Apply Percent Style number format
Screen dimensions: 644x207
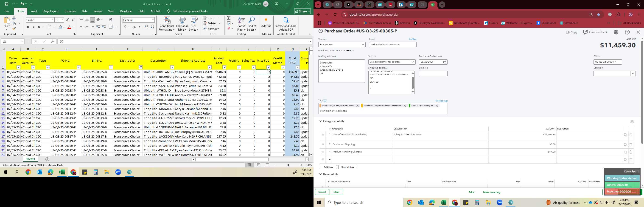134,27
